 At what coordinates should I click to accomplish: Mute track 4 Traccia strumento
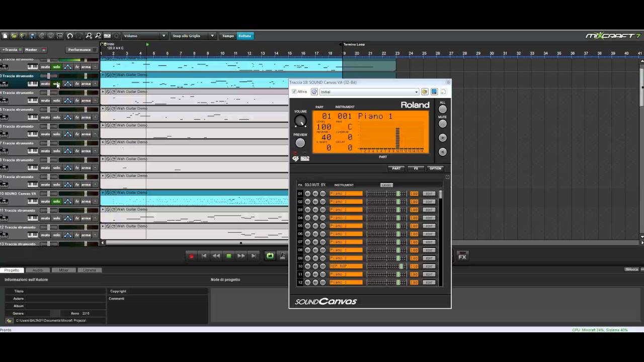tap(45, 101)
